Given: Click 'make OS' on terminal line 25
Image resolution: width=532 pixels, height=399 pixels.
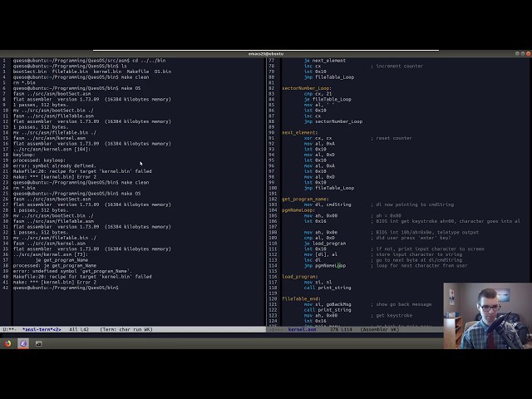Looking at the screenshot, I should pos(131,194).
